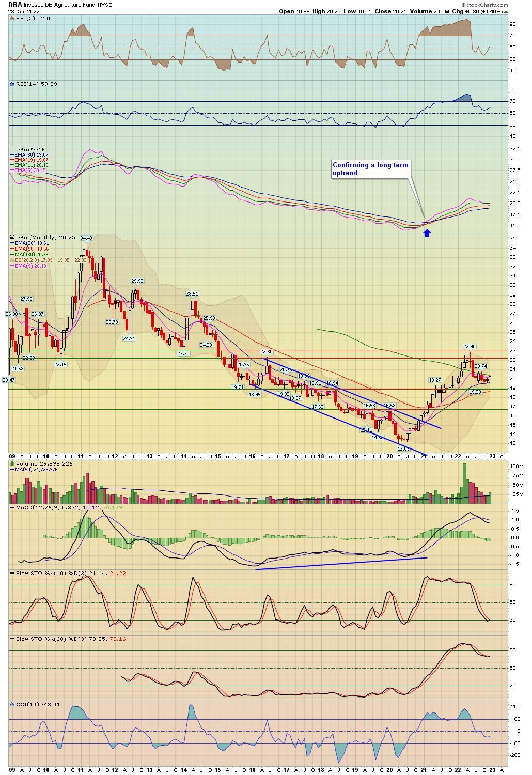Click the 13.09 low price label

point(403,448)
